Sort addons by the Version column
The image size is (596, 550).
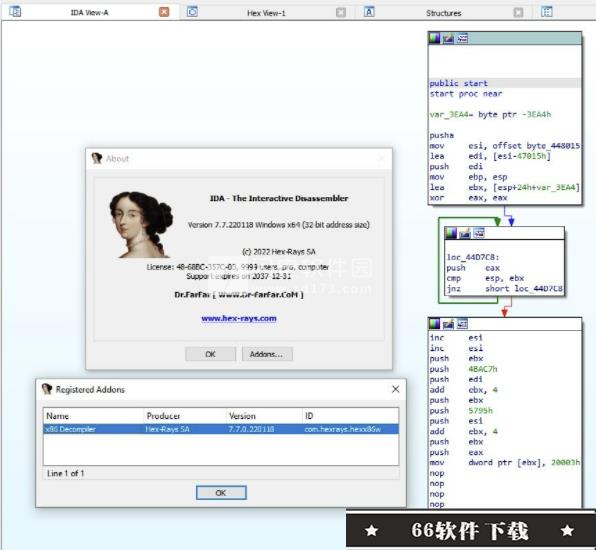point(264,416)
